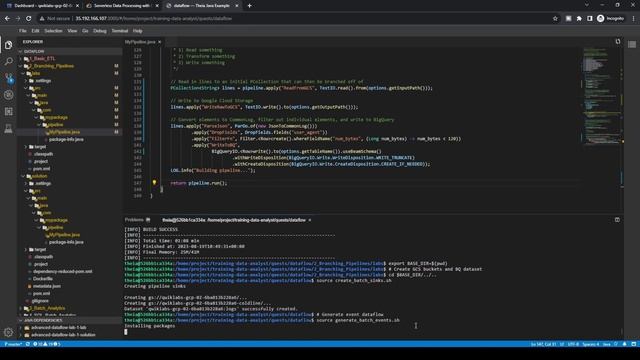The image size is (640, 360).
Task: Open the Incognito profile indicator
Action: (611, 18)
